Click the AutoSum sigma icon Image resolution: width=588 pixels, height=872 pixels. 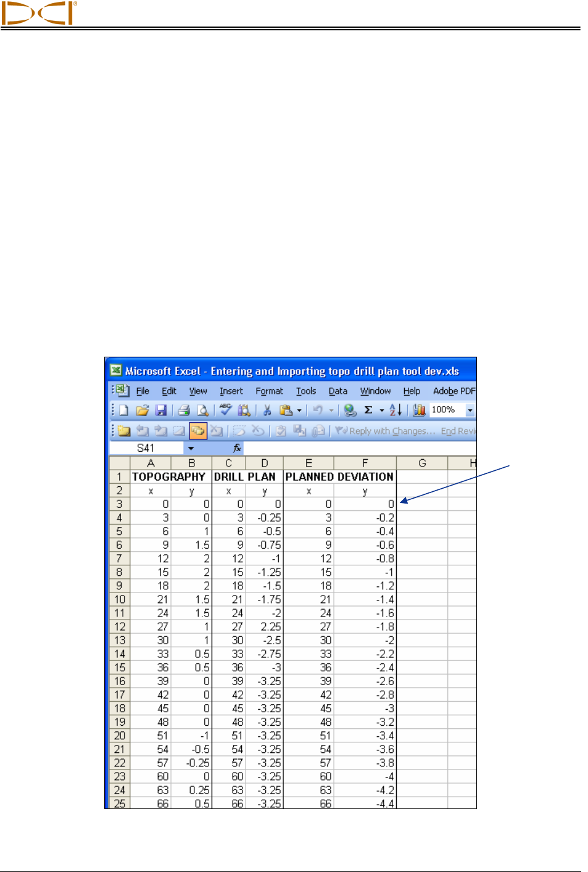coord(368,410)
